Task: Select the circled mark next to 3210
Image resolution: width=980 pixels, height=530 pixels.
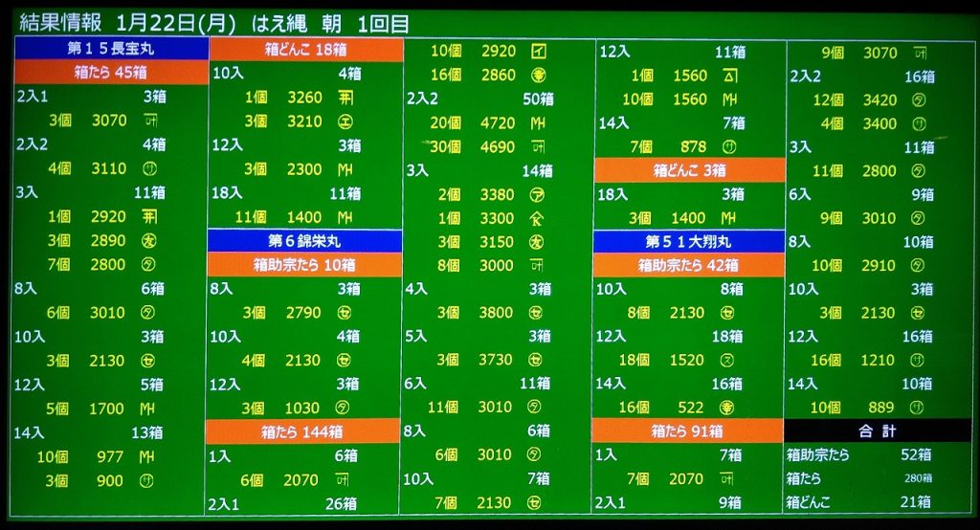Action: coord(345,121)
